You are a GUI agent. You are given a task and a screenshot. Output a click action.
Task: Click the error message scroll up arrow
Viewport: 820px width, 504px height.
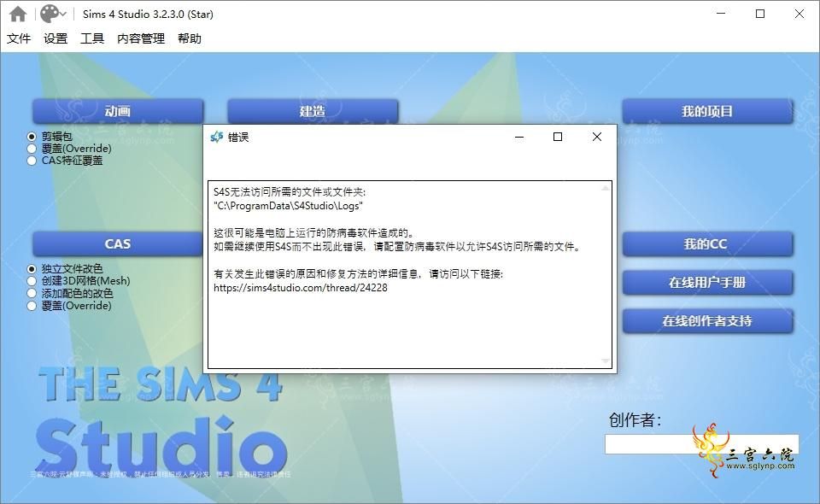tap(605, 188)
